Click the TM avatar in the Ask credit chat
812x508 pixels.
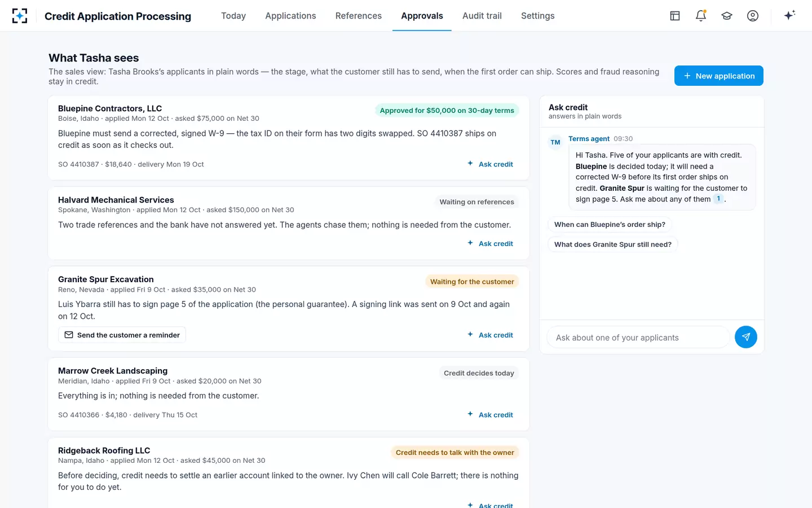point(555,142)
